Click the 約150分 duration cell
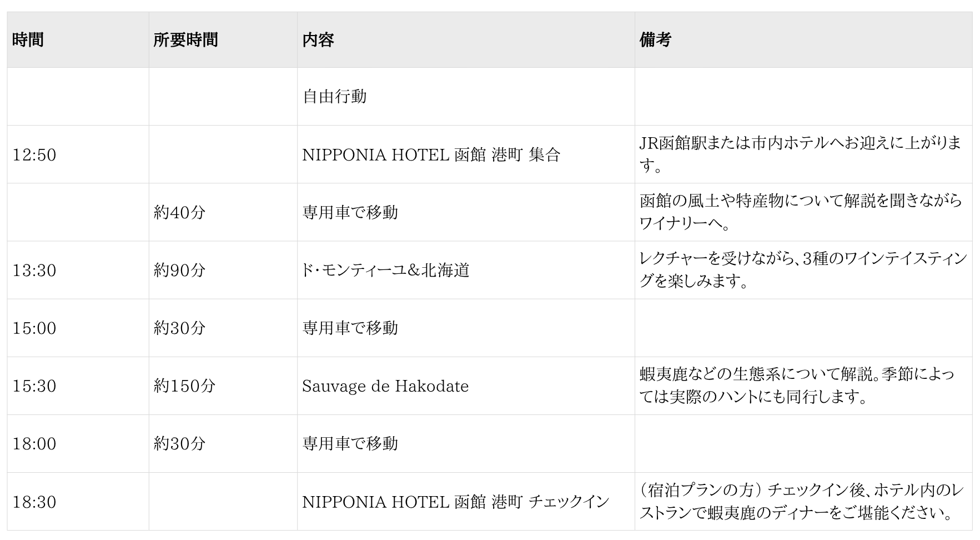This screenshot has width=980, height=540. point(184,386)
